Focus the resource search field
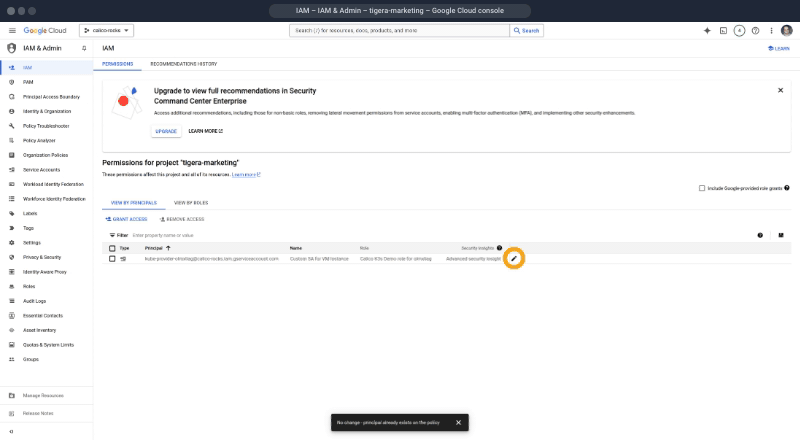This screenshot has width=800, height=440. 399,31
